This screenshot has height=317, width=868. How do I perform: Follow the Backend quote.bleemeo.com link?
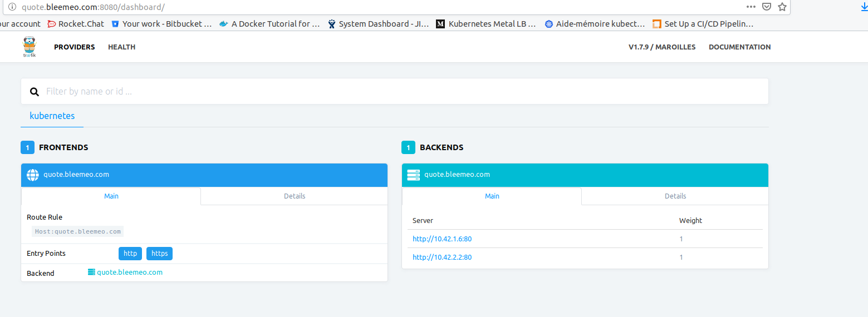coord(130,273)
